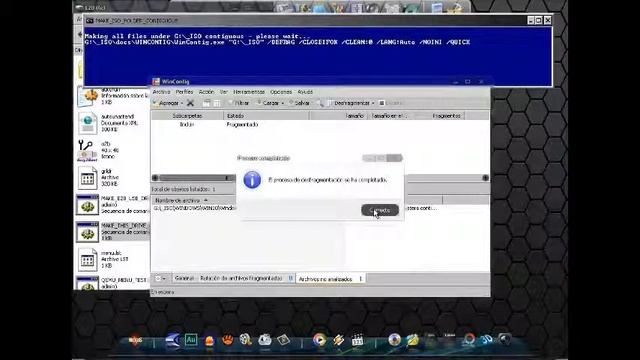Select the G:\_ISO\WINDOWS file row
Screen dimensions: 640x360
click(194, 208)
